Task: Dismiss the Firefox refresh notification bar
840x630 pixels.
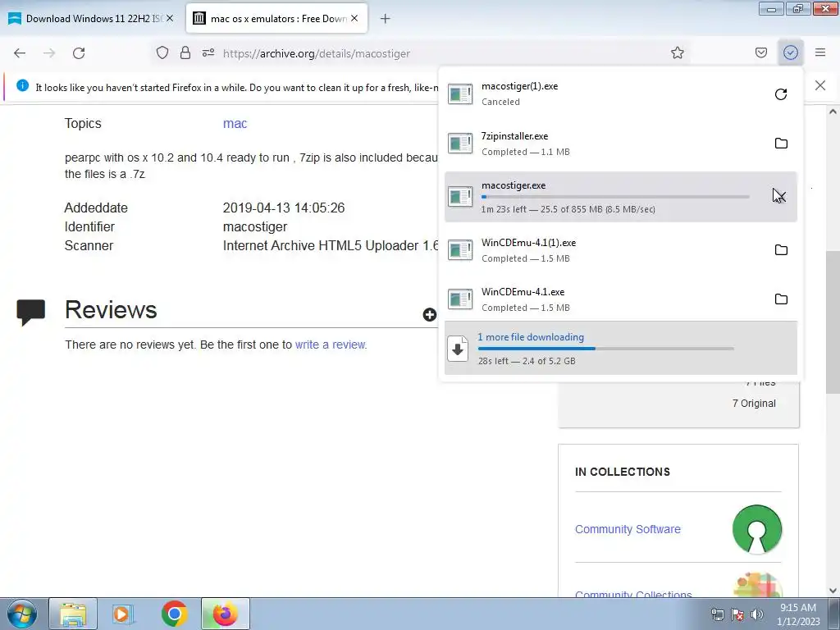Action: coord(820,85)
